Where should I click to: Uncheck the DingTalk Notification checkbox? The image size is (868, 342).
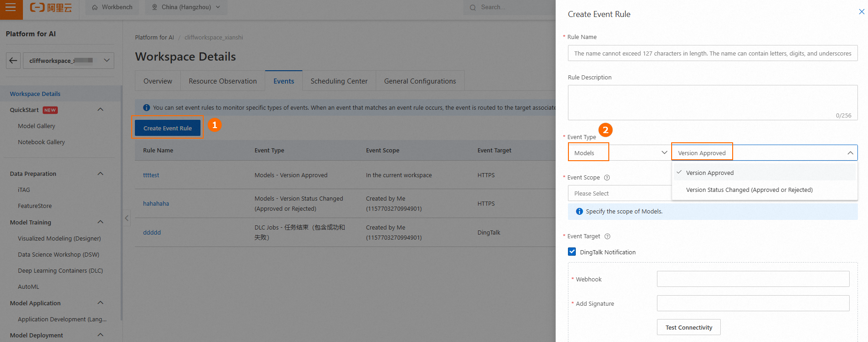click(x=572, y=252)
